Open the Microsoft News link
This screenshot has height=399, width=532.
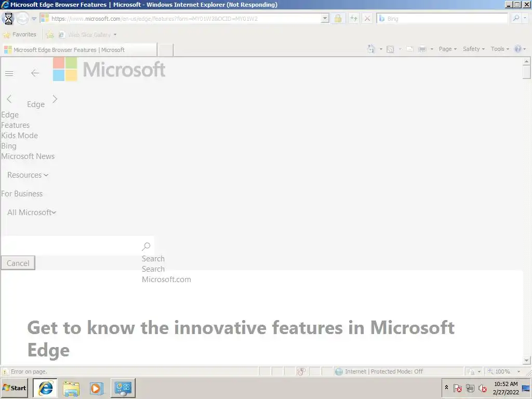pyautogui.click(x=28, y=156)
